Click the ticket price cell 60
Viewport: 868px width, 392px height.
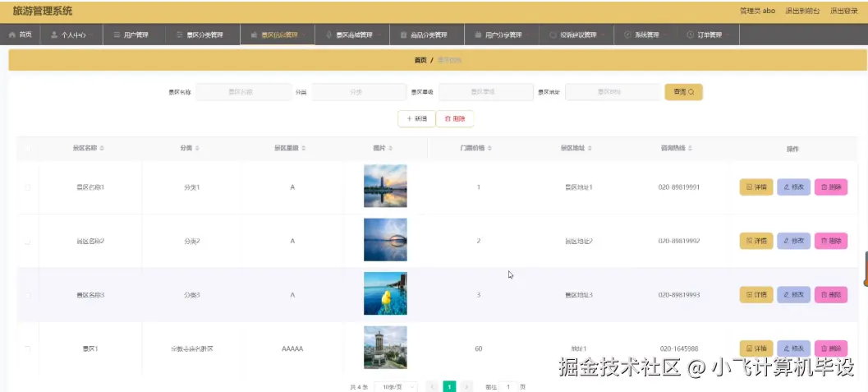[x=478, y=348]
